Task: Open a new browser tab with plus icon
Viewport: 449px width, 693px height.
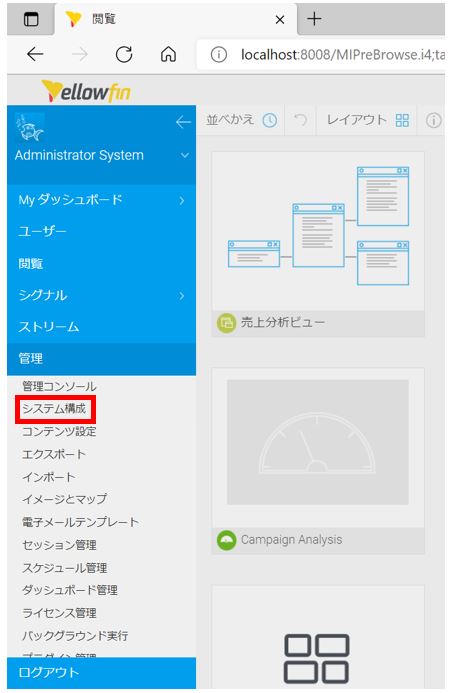Action: click(314, 19)
